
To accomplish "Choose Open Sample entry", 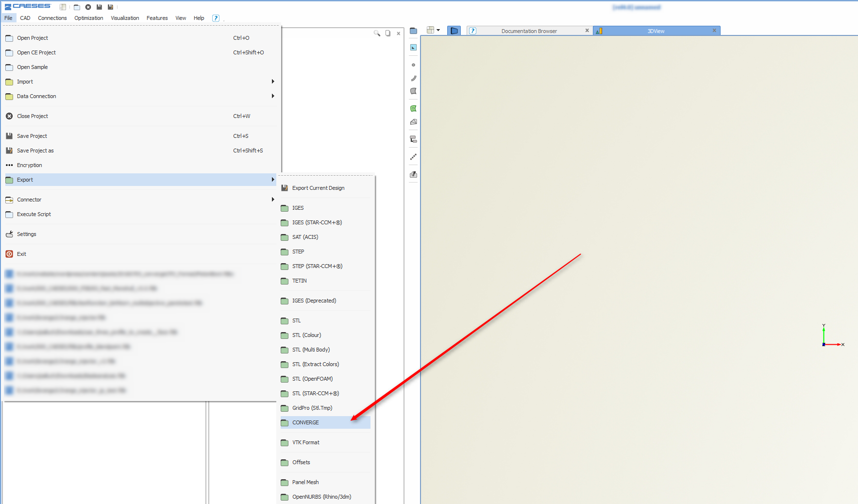I will click(x=140, y=67).
